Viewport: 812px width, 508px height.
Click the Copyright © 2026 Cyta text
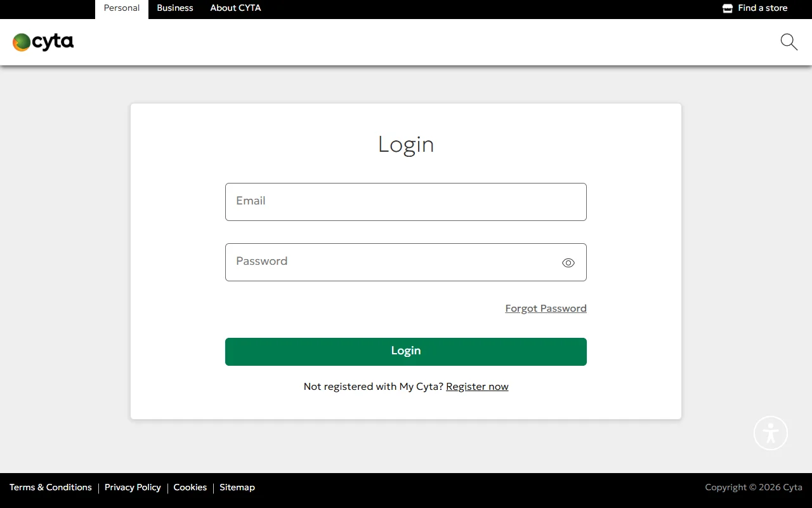click(754, 488)
